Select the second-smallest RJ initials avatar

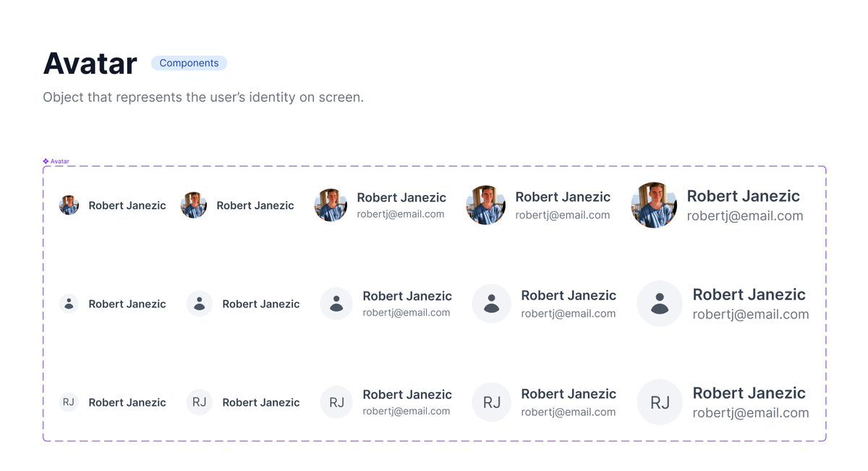[199, 402]
